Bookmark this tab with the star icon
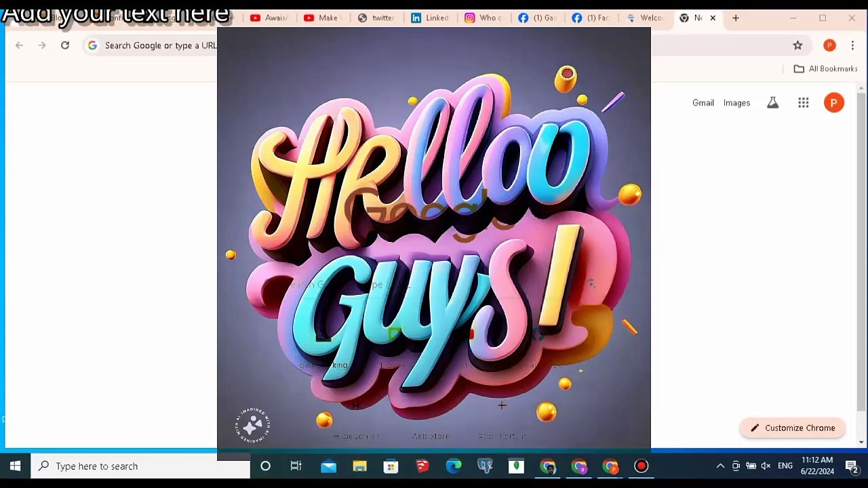The width and height of the screenshot is (868, 488). tap(797, 45)
